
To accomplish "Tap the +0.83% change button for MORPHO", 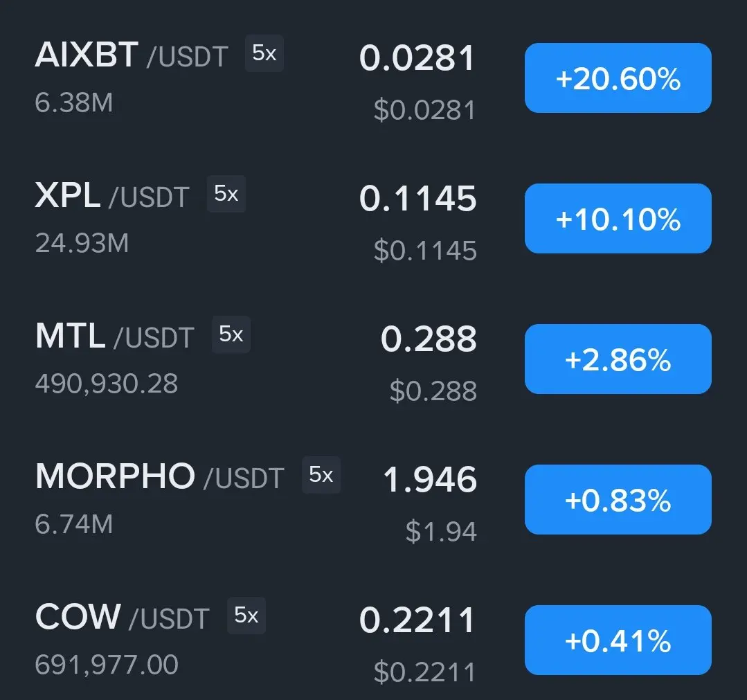I will pos(618,499).
